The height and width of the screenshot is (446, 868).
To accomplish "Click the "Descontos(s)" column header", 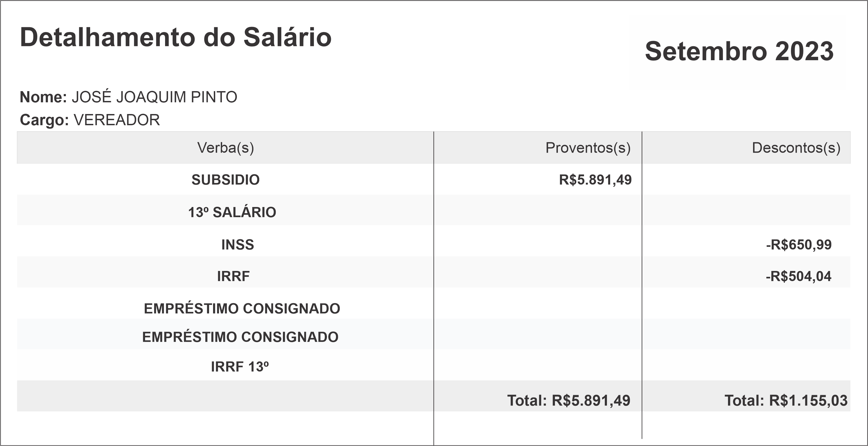I will coord(796,148).
